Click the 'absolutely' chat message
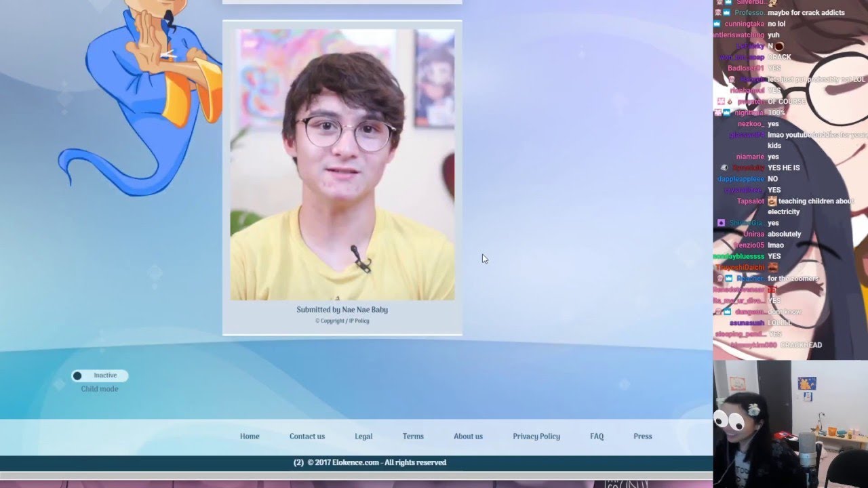The width and height of the screenshot is (868, 488). (x=785, y=234)
